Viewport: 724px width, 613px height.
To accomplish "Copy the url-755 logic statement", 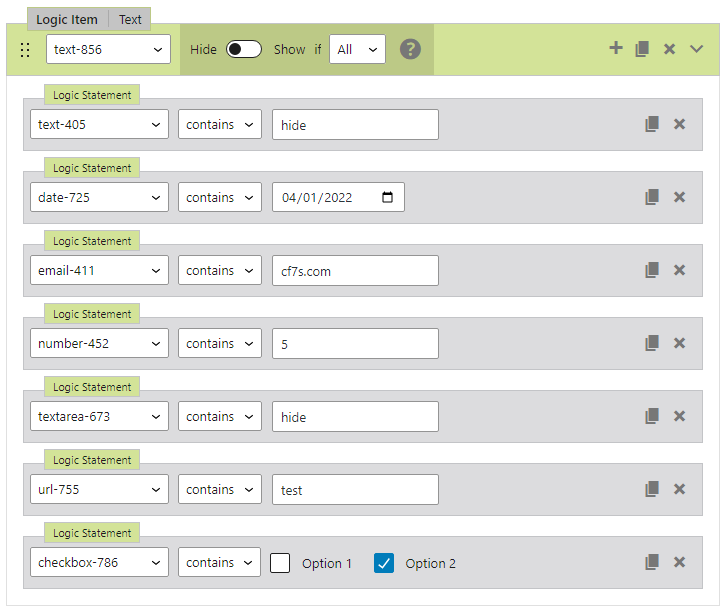I will [x=652, y=489].
